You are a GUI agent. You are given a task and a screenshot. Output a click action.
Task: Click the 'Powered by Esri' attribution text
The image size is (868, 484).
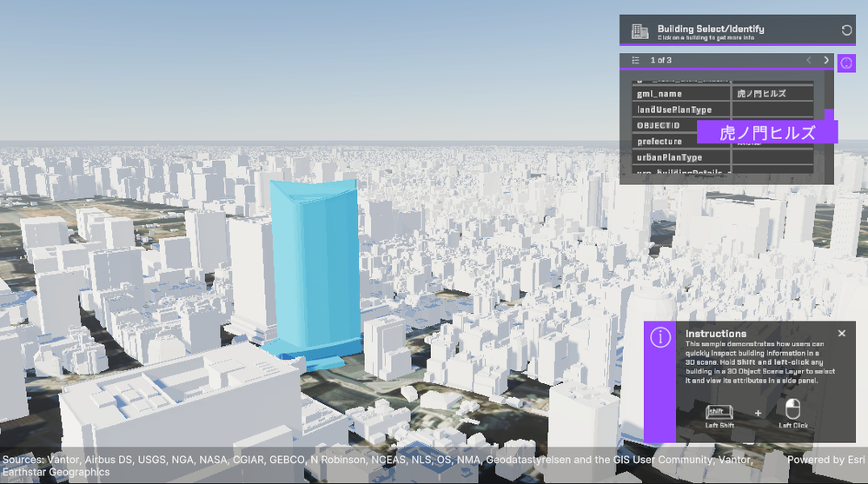pyautogui.click(x=825, y=460)
